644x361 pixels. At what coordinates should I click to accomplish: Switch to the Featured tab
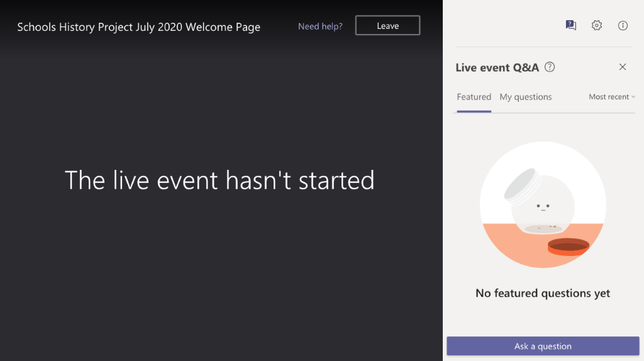pos(474,97)
